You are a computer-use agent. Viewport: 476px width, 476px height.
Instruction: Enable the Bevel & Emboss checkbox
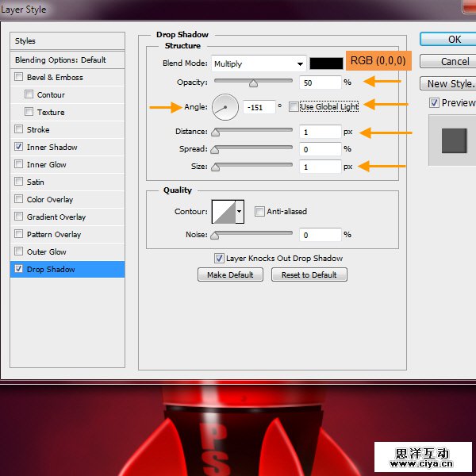(x=18, y=77)
